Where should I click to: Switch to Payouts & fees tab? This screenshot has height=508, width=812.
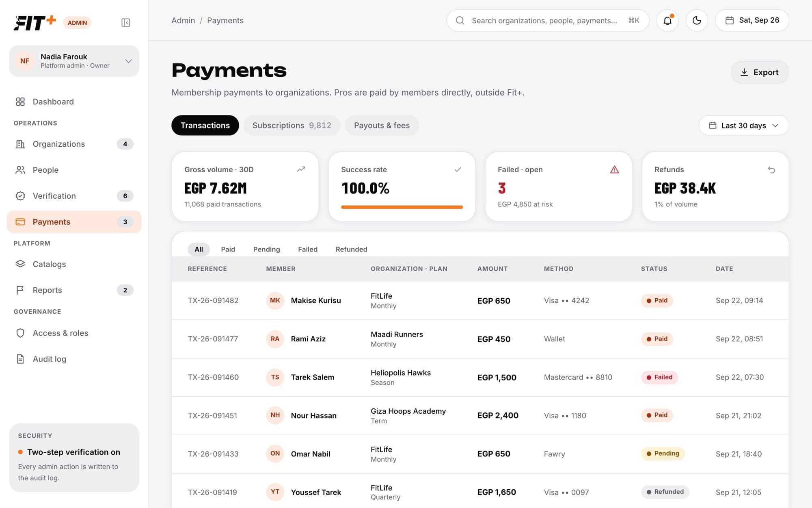[382, 125]
